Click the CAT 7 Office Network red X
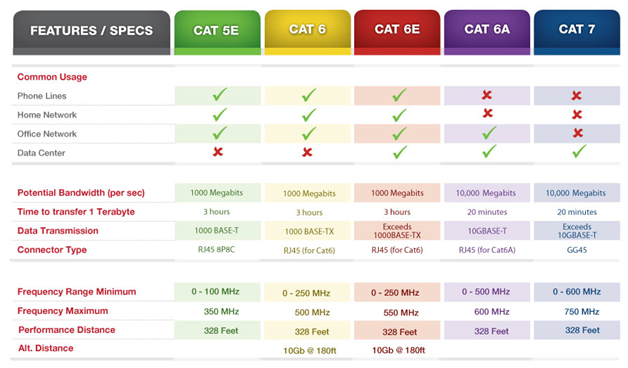 tap(578, 133)
